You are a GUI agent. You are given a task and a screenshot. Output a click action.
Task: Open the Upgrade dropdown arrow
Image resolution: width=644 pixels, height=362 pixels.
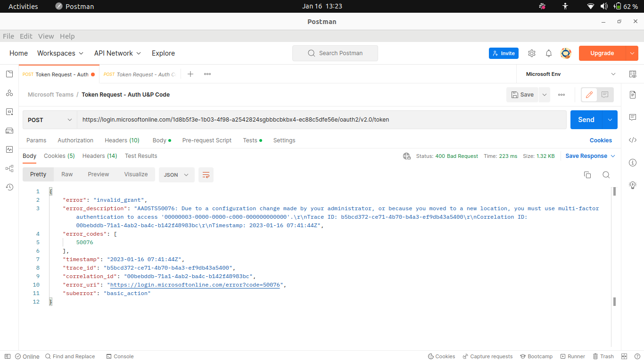coord(632,53)
